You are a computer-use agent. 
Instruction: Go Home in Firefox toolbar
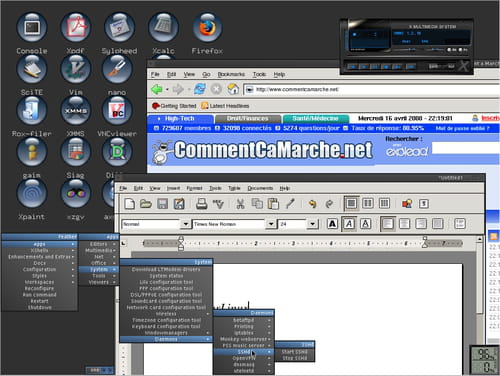[x=233, y=89]
